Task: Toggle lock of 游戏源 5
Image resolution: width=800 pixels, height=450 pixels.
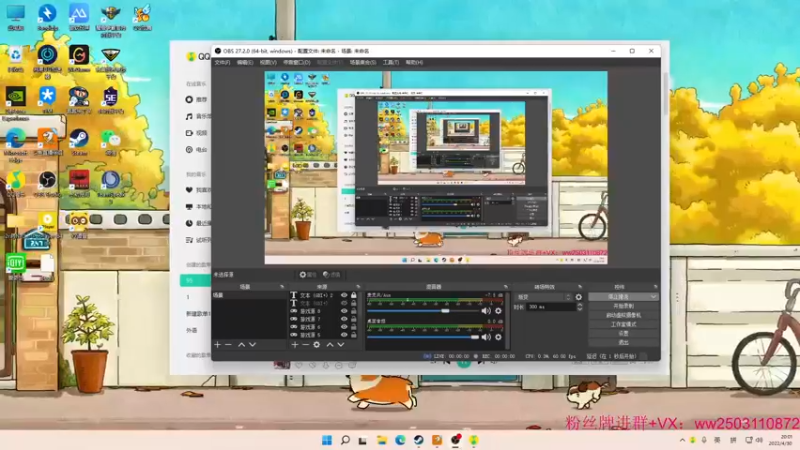Action: [354, 335]
